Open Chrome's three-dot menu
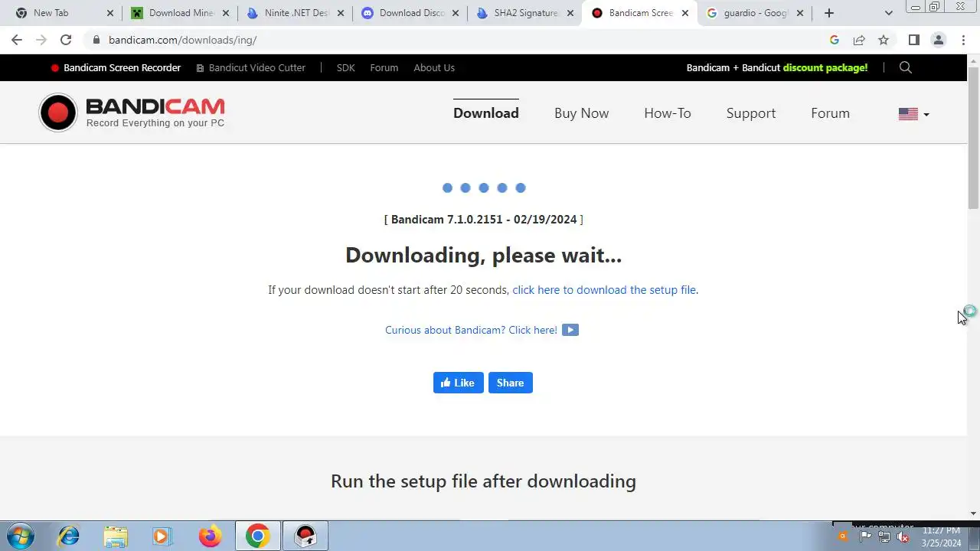This screenshot has height=551, width=980. (x=963, y=40)
